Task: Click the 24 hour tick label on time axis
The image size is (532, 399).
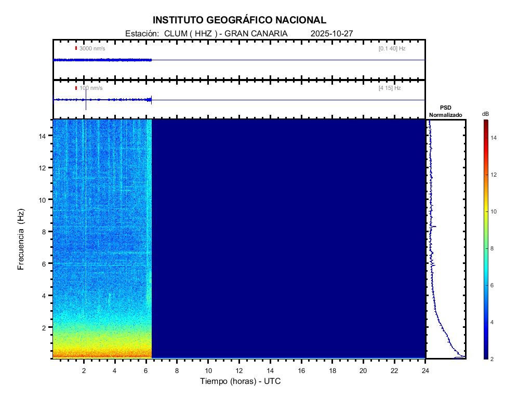Action: point(425,370)
